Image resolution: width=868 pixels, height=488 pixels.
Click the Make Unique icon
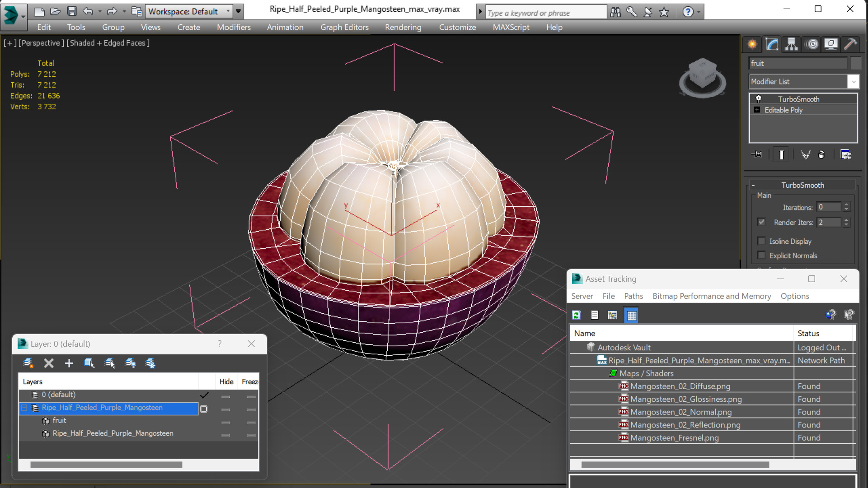805,154
